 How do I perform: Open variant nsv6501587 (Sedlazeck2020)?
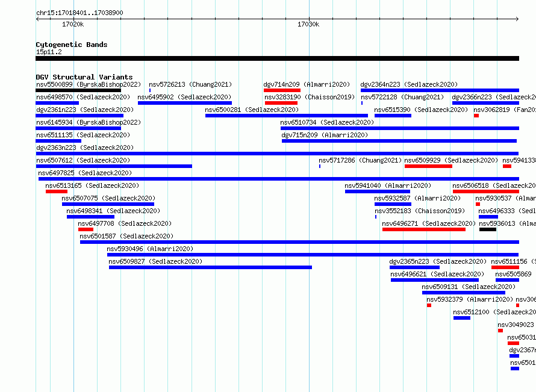pyautogui.click(x=126, y=236)
